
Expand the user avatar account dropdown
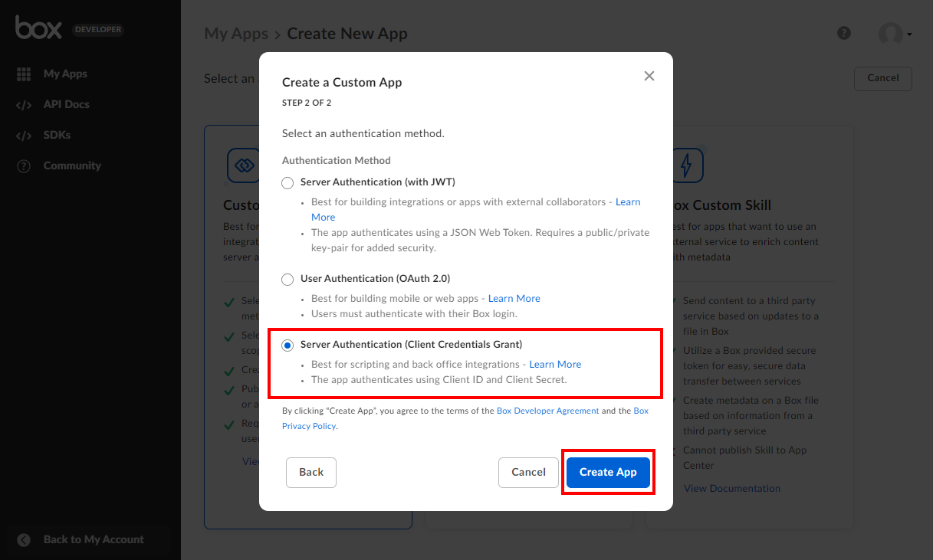[x=895, y=34]
